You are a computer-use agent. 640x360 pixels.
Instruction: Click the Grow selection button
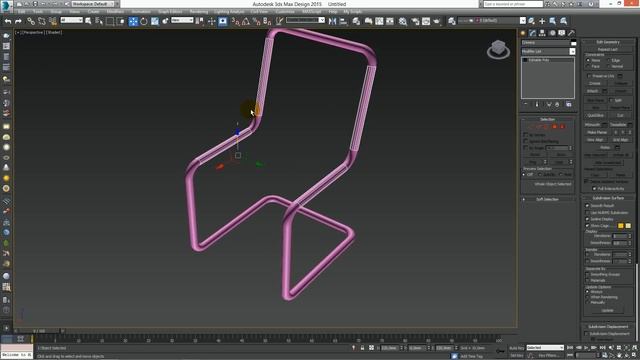(561, 155)
